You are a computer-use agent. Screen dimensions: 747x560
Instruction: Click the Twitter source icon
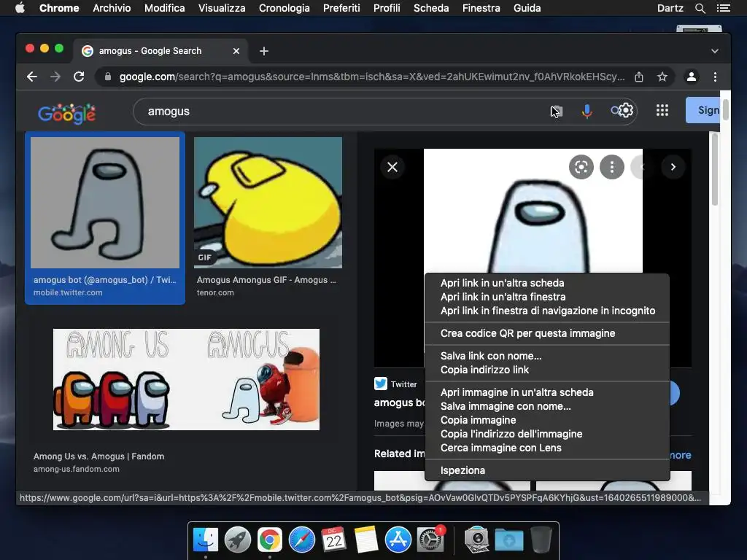point(381,384)
